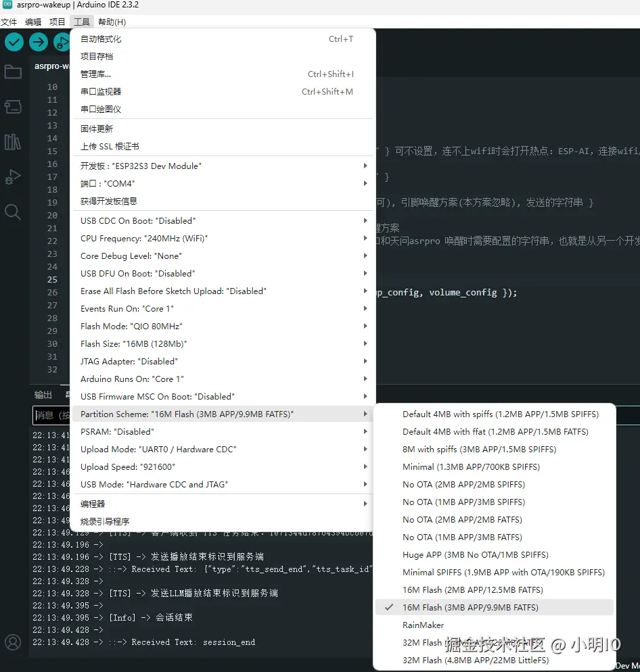Select 获得开发板信息 menu entry
The image size is (640, 672).
(223, 201)
